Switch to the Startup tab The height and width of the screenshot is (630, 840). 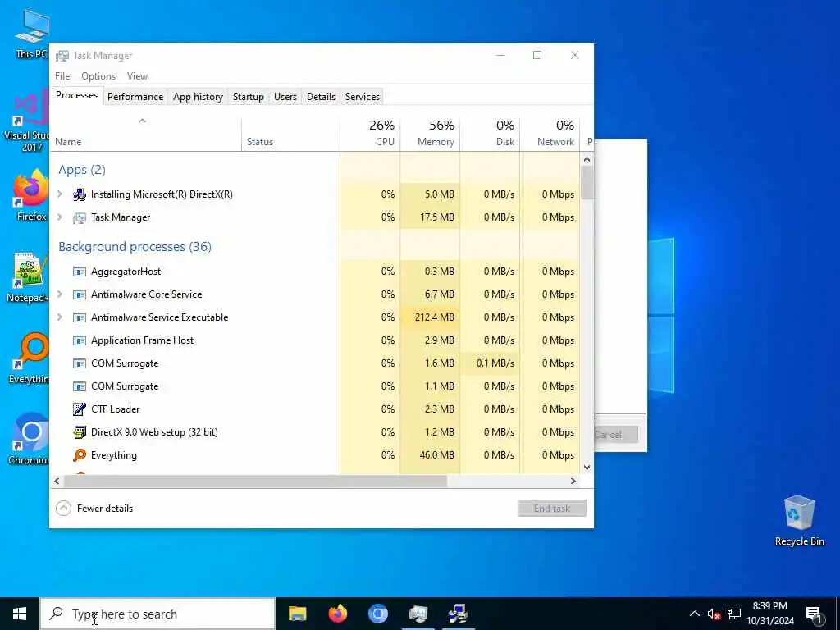pos(248,97)
